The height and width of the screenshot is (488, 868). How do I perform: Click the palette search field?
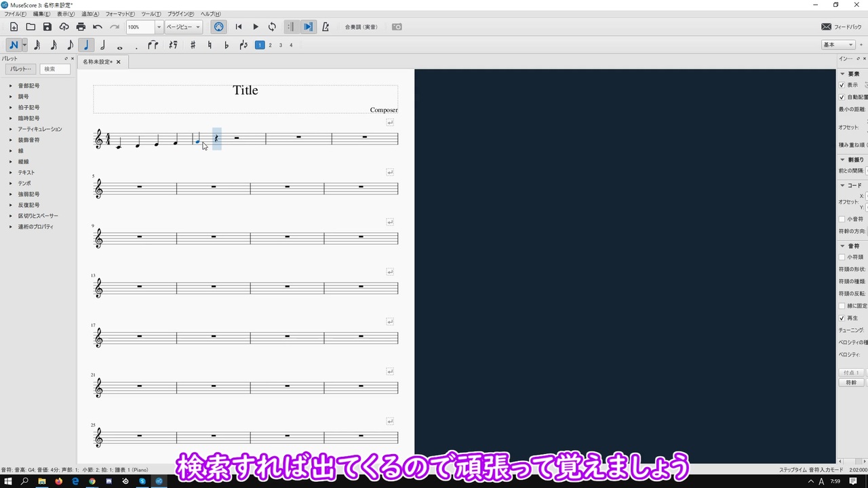pos(54,69)
